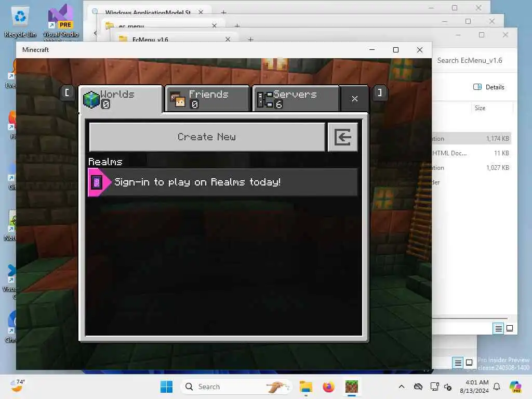Image resolution: width=532 pixels, height=399 pixels.
Task: Click the left bracket tab navigation button
Action: tap(67, 92)
